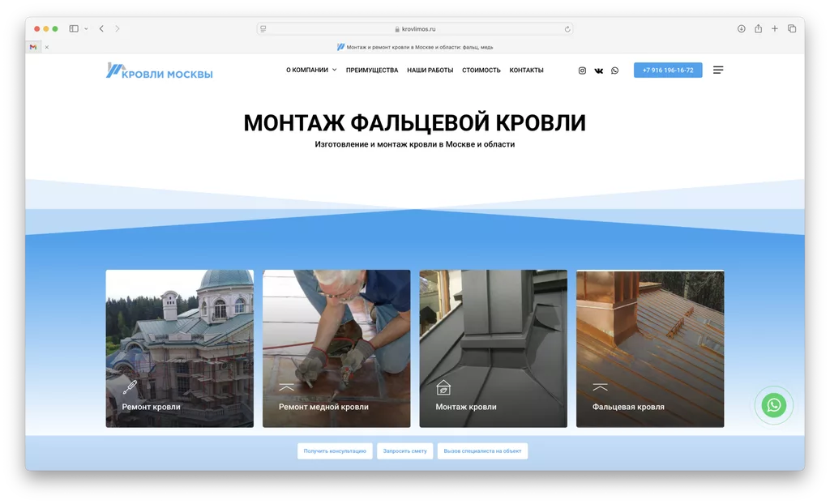Click the floating green WhatsApp chat button

[x=773, y=405]
